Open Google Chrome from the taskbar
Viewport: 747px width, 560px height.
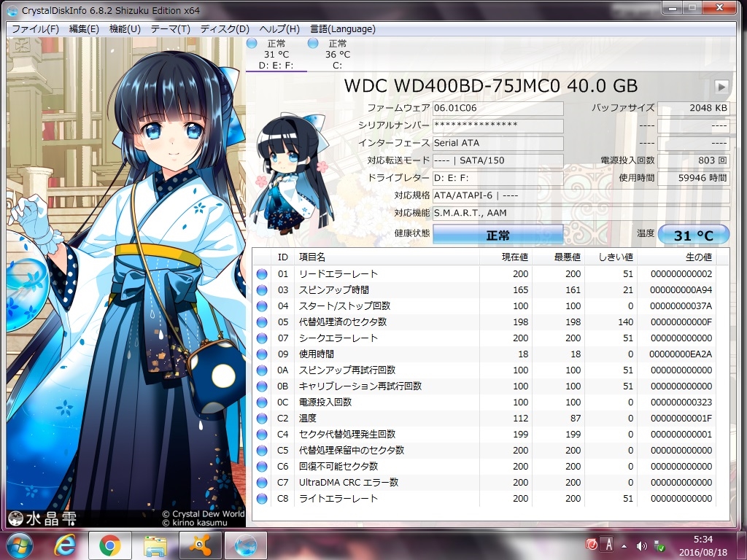109,545
